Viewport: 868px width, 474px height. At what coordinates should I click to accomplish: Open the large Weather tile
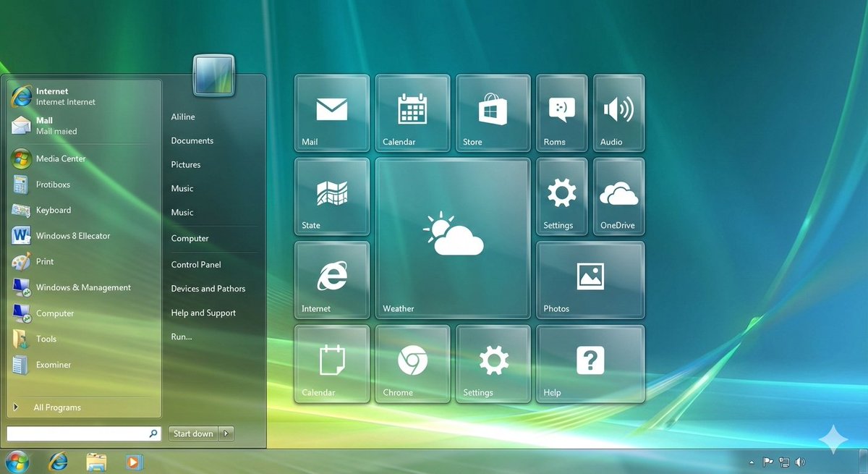453,238
